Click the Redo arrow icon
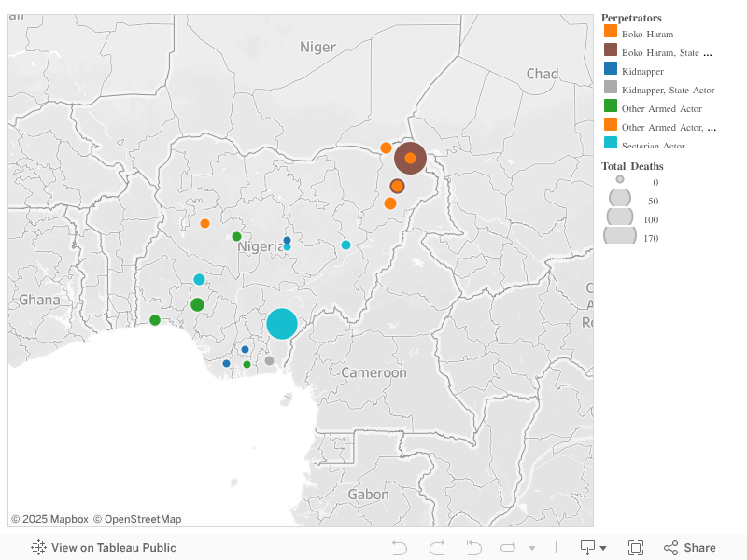747x560 pixels. [436, 547]
